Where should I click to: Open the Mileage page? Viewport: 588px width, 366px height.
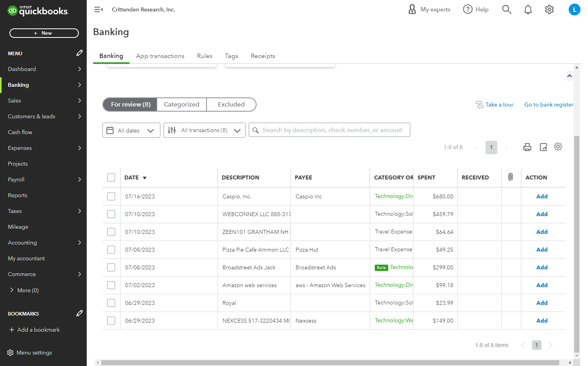[18, 227]
